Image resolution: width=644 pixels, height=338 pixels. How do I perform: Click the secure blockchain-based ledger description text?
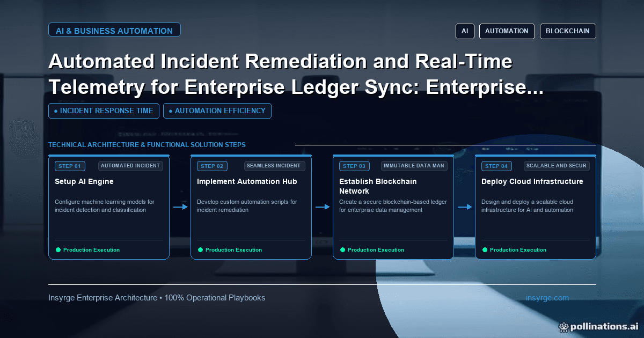[393, 206]
